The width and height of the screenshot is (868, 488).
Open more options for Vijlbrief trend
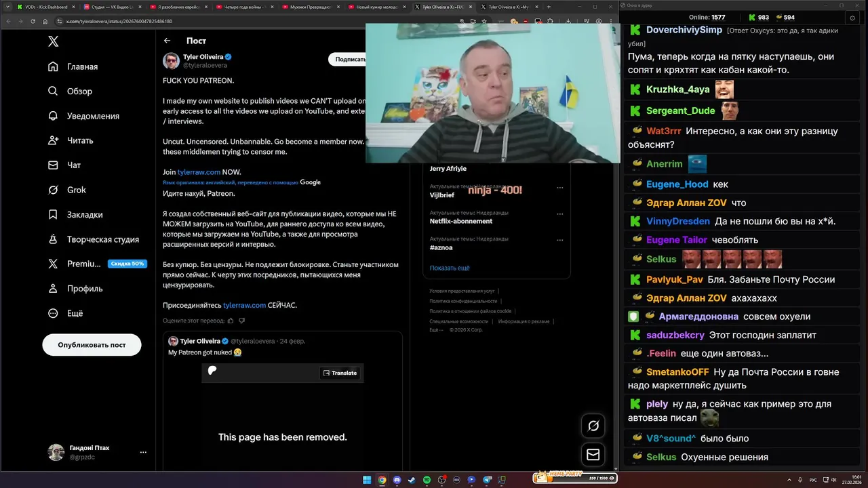pyautogui.click(x=559, y=188)
